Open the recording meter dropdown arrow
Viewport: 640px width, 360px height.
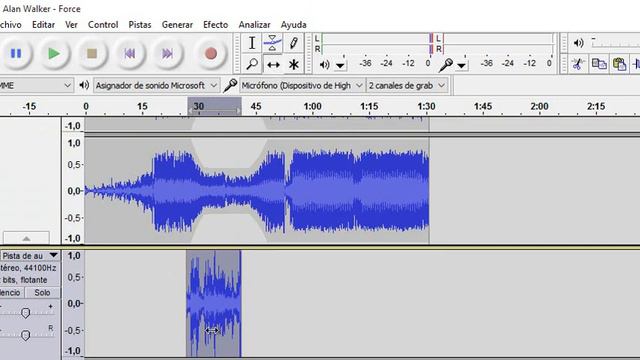click(461, 65)
